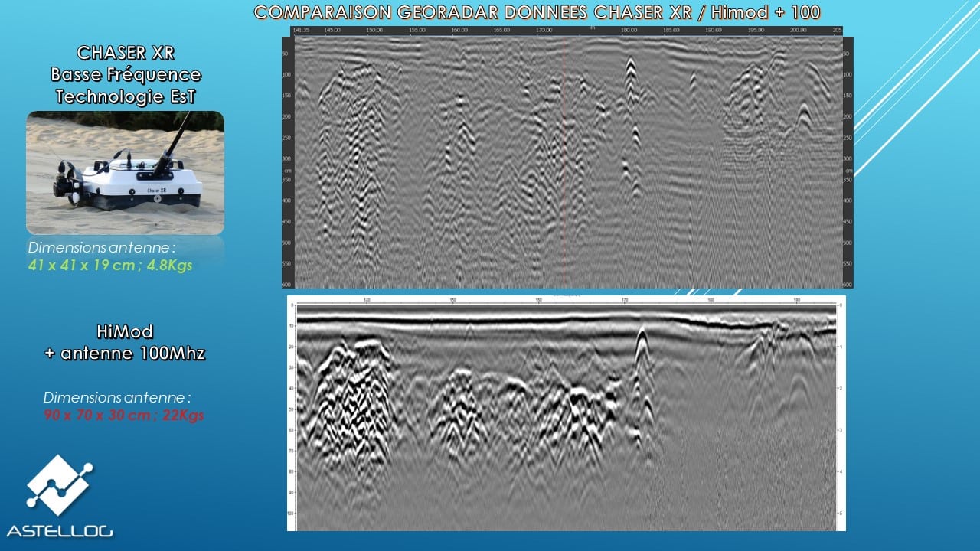Click the '185.00' distance label on top radargram
The height and width of the screenshot is (551, 980).
coord(671,30)
